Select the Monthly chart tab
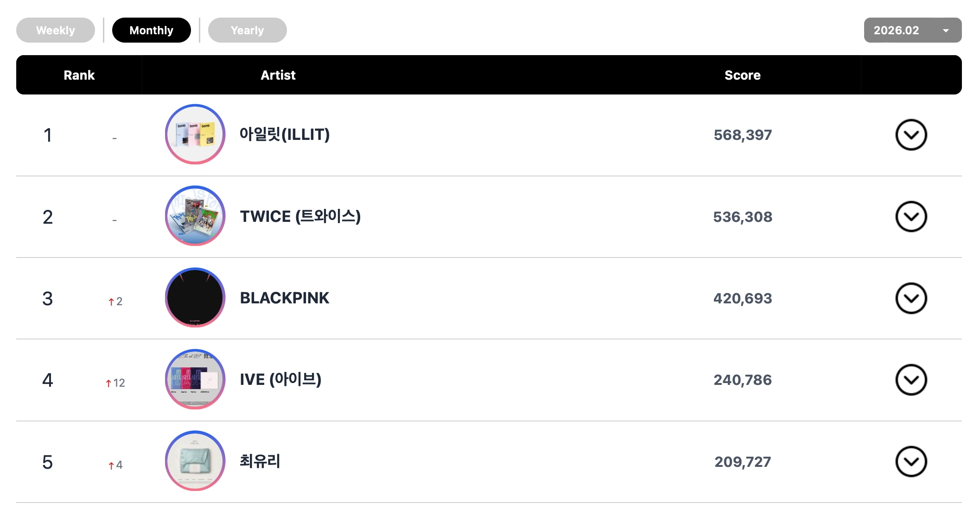 click(x=151, y=30)
